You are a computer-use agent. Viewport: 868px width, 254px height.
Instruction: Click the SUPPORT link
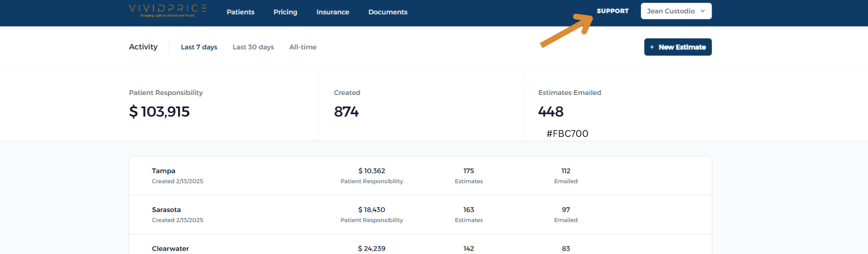tap(613, 11)
